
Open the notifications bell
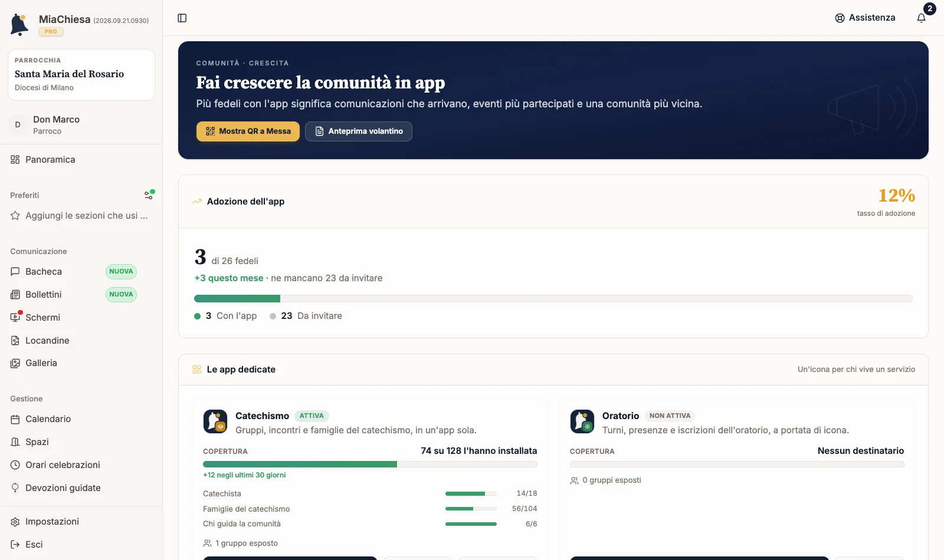(922, 18)
